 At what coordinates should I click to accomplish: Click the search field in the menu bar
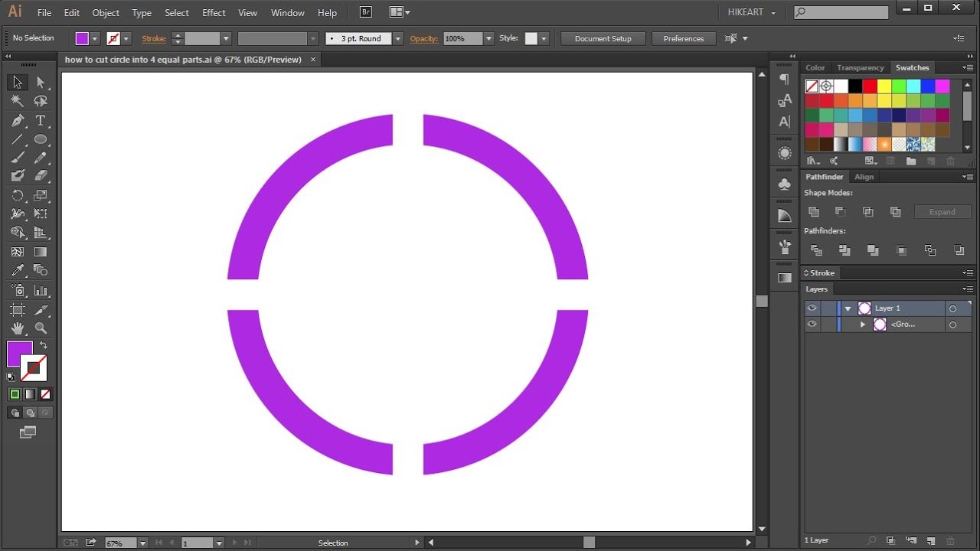[841, 12]
